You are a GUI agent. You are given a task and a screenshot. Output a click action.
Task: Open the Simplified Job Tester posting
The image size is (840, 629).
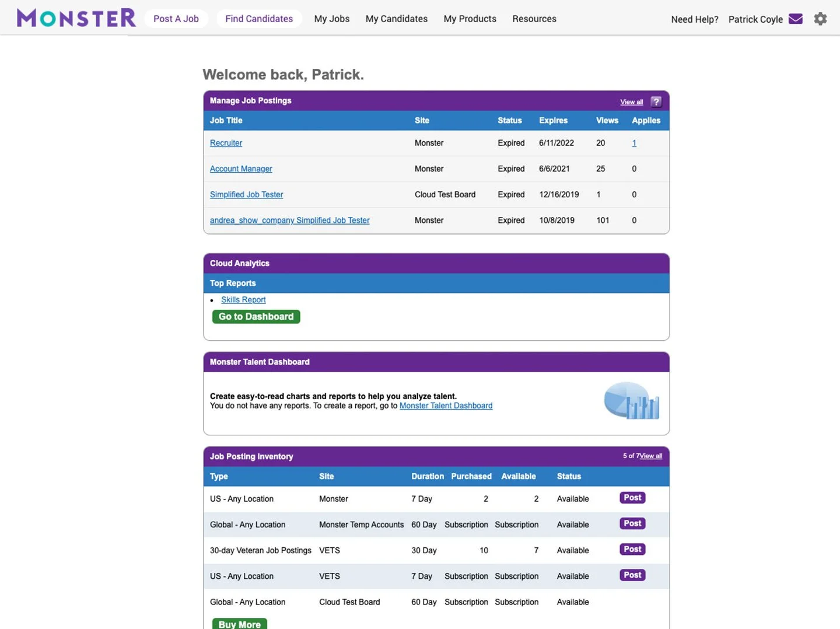pyautogui.click(x=246, y=194)
